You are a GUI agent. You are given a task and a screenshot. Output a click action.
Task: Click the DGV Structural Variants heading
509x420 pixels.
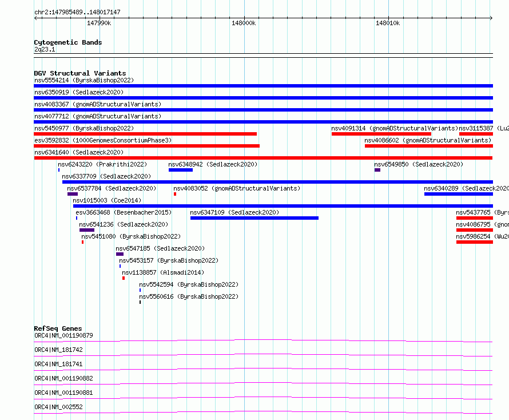click(80, 73)
